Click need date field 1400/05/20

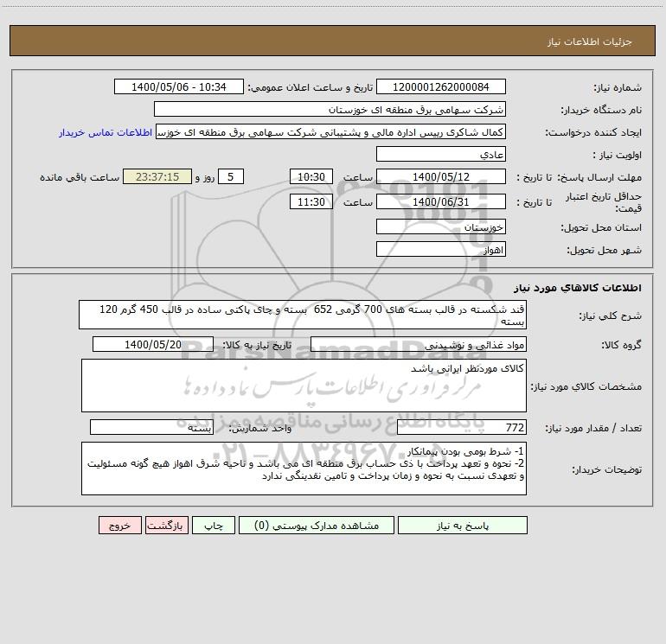pyautogui.click(x=153, y=344)
